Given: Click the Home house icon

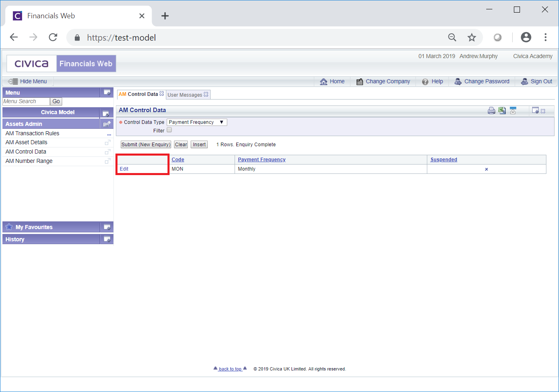Looking at the screenshot, I should [324, 82].
